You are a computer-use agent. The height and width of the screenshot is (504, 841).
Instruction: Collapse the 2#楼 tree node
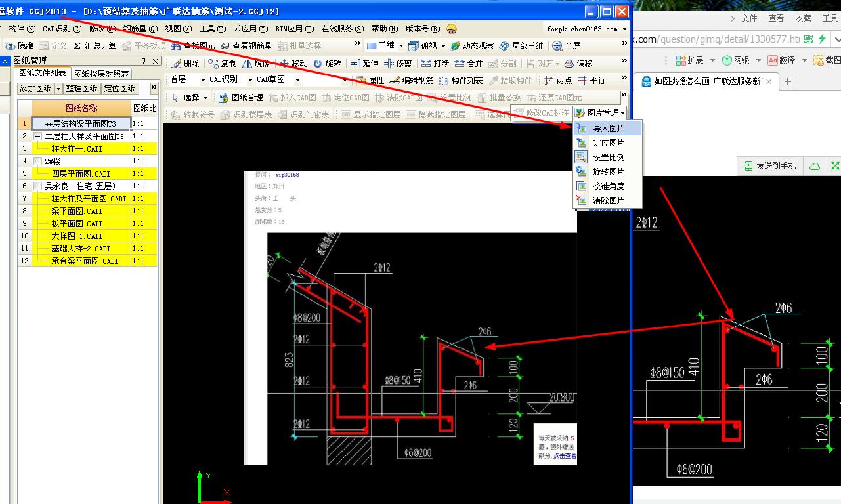click(x=38, y=161)
